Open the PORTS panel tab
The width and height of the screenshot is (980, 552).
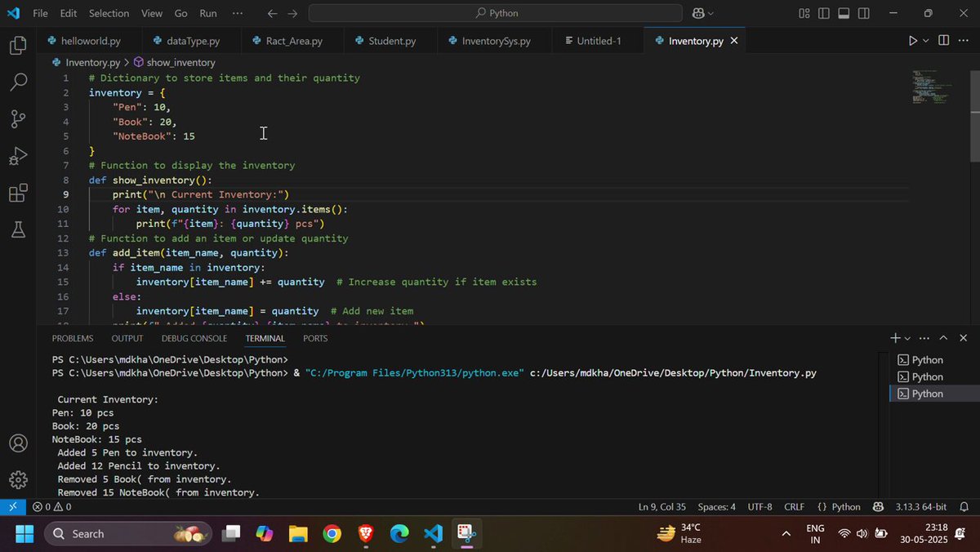coord(315,338)
